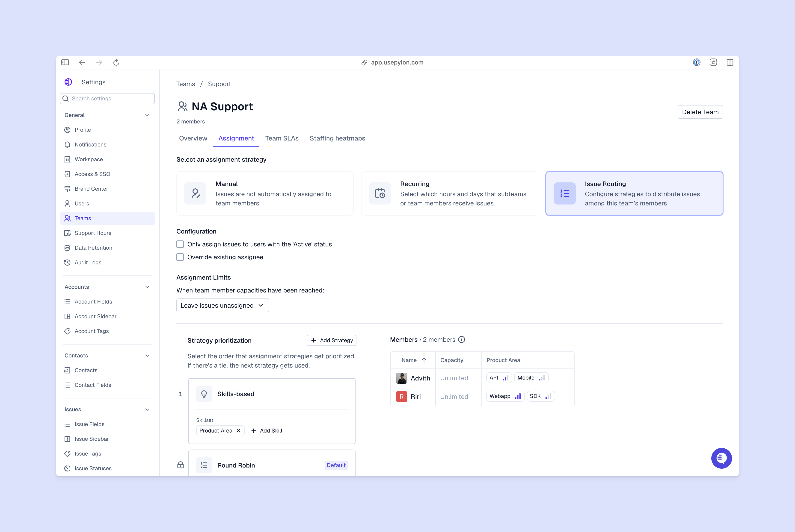Click the Delete Team button
The image size is (795, 532).
pos(700,112)
